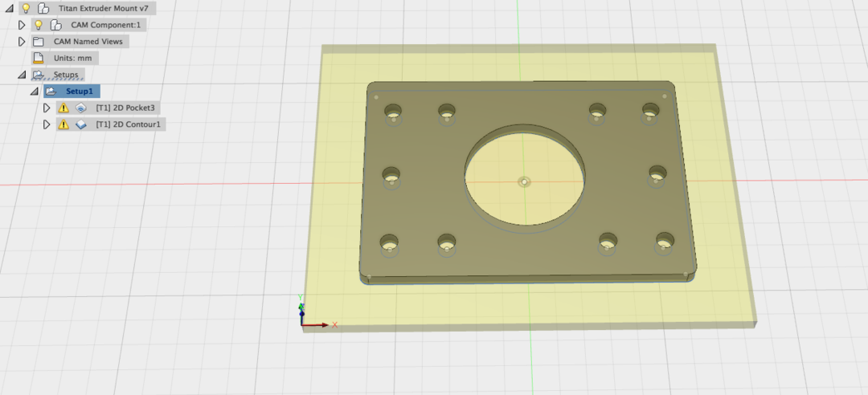Image resolution: width=868 pixels, height=395 pixels.
Task: Collapse the Setups node
Action: [x=22, y=75]
